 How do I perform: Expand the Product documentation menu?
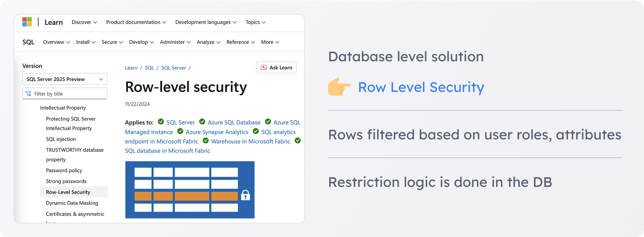[136, 22]
